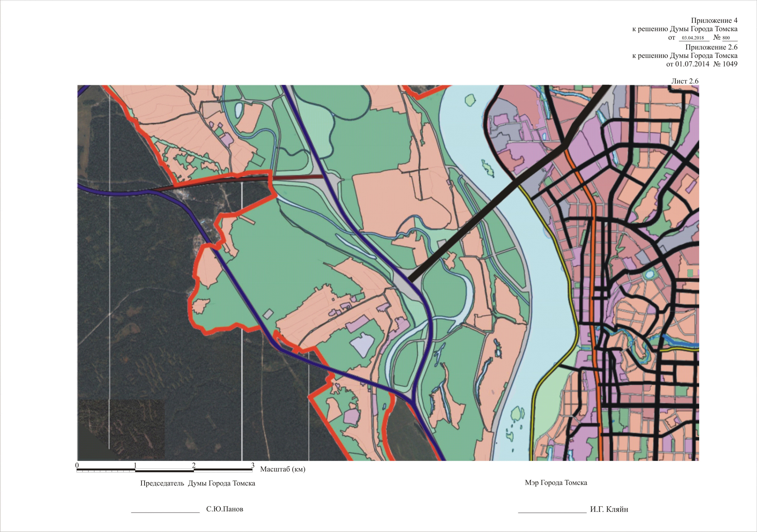Click the 'Приложение 2.6' heading line

coord(711,47)
